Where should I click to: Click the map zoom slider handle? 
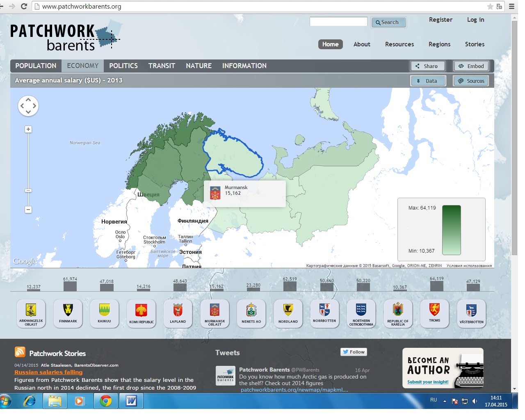[28, 191]
